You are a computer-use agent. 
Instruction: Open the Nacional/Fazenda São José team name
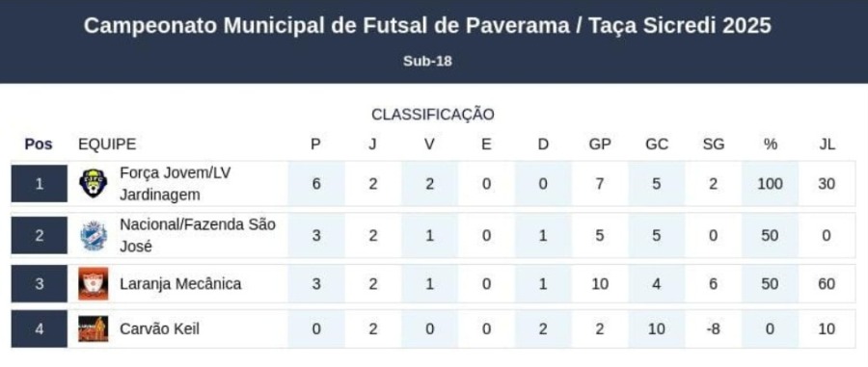click(198, 236)
